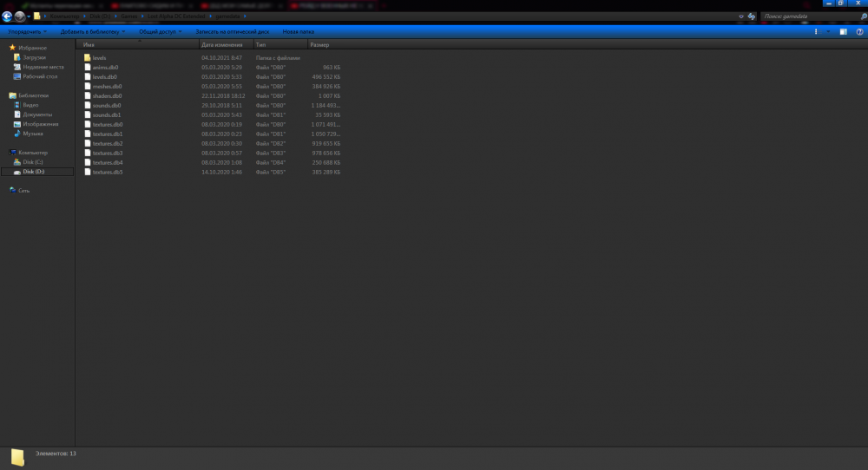
Task: Select the sounds.db0 file icon
Action: (88, 105)
